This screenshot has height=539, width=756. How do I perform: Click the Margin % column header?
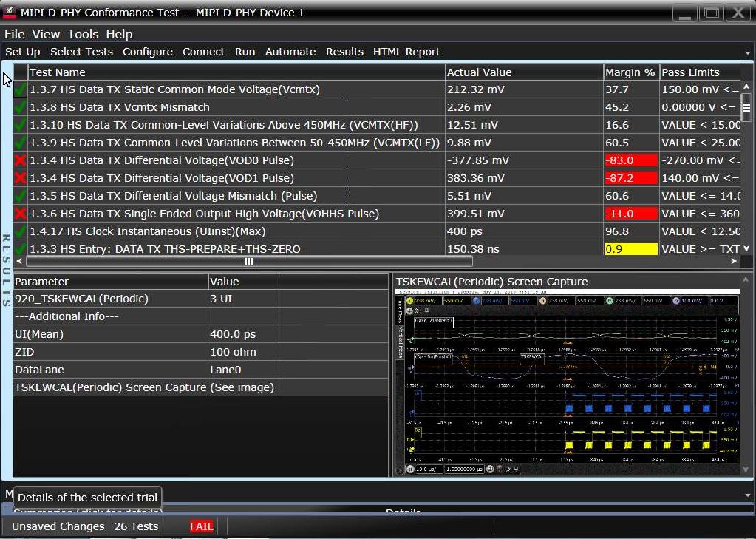point(630,72)
